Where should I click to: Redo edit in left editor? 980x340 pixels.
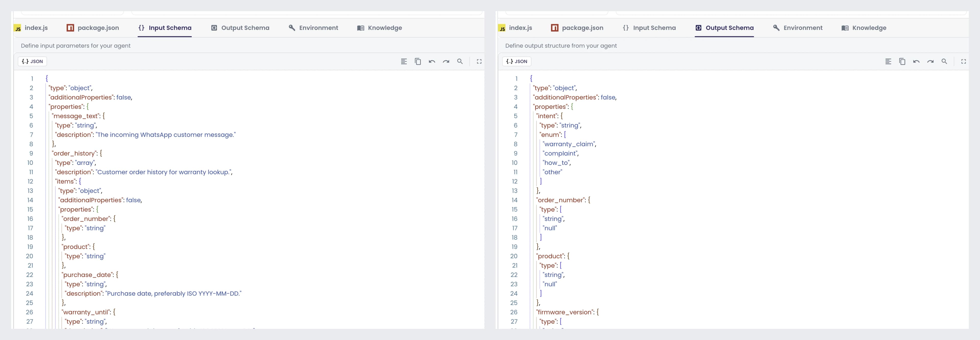click(446, 61)
